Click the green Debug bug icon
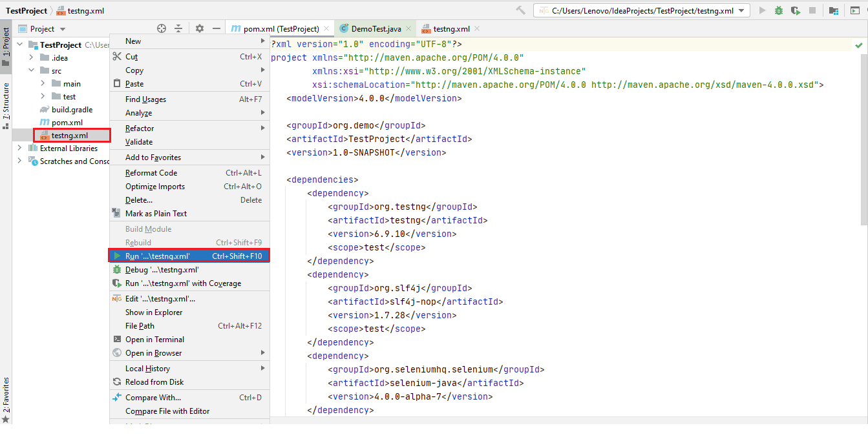The width and height of the screenshot is (868, 439). (x=779, y=10)
